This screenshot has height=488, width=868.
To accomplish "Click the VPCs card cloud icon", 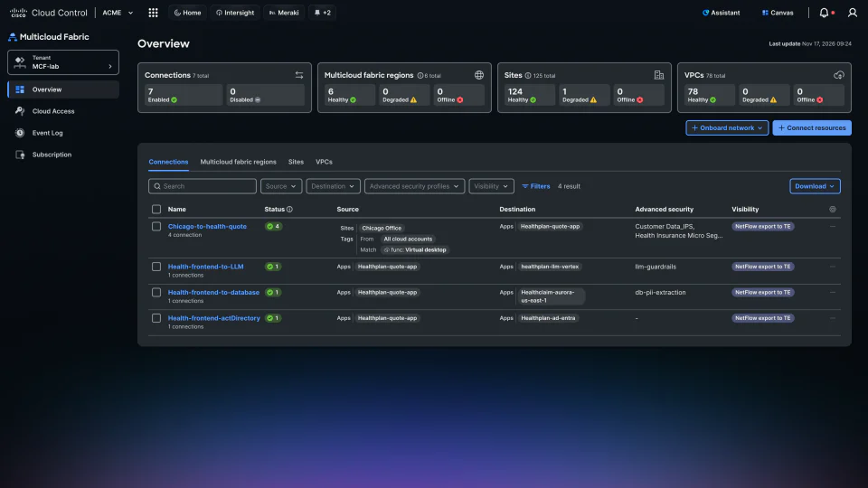I will [x=839, y=75].
